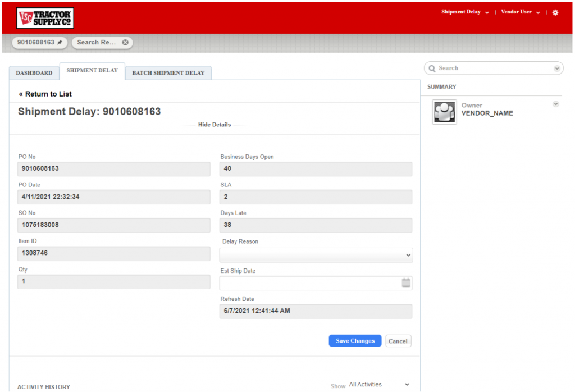The image size is (575, 392).
Task: Select the Shipment Delay tab
Action: click(92, 71)
